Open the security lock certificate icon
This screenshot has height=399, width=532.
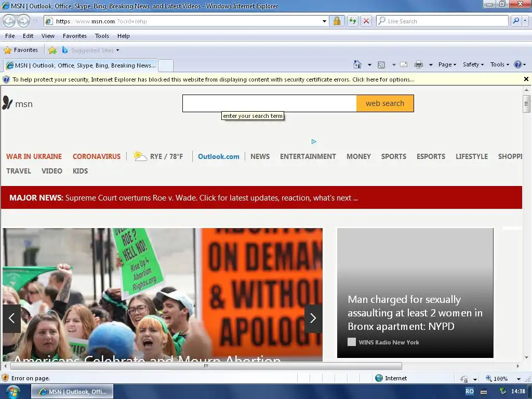click(x=337, y=21)
